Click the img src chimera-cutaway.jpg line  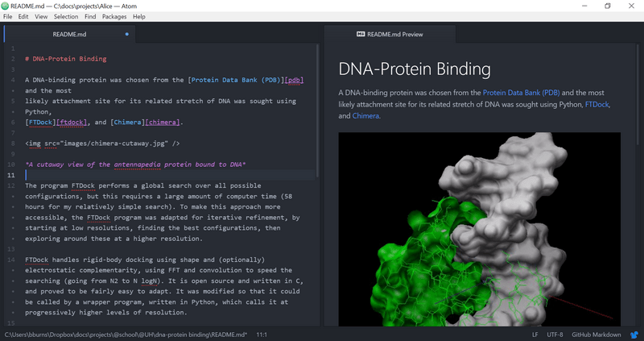tap(102, 143)
